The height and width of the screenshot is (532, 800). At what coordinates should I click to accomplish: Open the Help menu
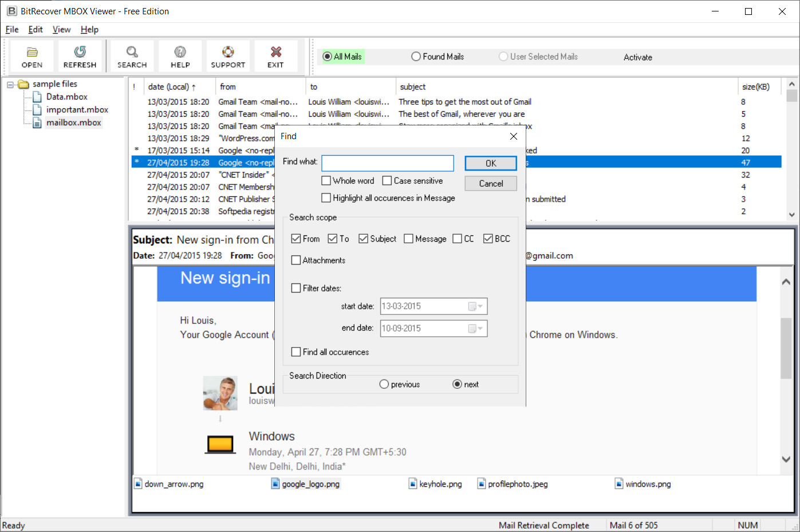(x=89, y=30)
